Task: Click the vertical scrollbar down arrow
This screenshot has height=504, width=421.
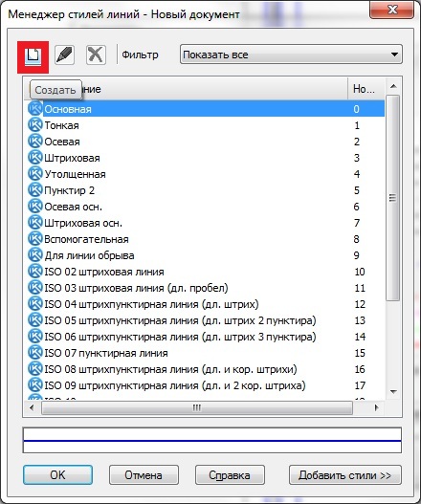Action: (x=393, y=392)
